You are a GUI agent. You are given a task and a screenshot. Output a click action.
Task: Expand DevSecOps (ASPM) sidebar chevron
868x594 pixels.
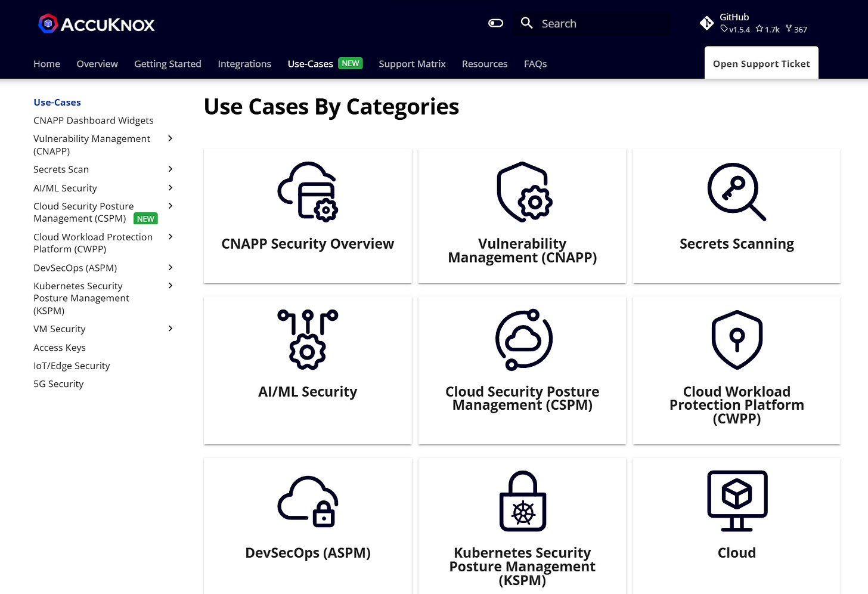coord(170,268)
